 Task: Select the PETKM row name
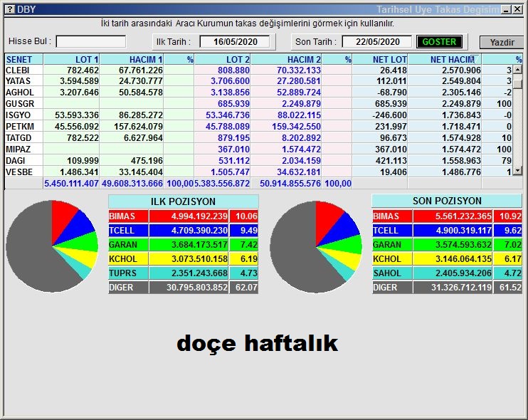point(19,127)
